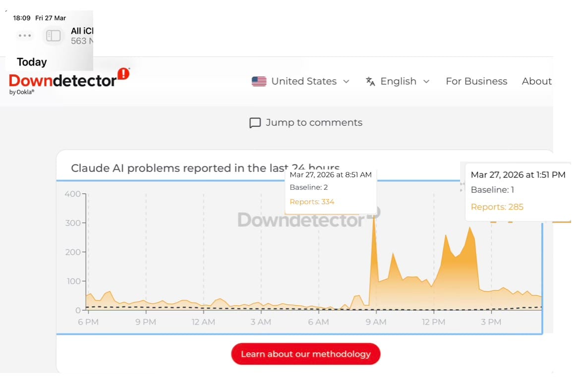
Task: Click the United States flag icon
Action: pos(259,81)
